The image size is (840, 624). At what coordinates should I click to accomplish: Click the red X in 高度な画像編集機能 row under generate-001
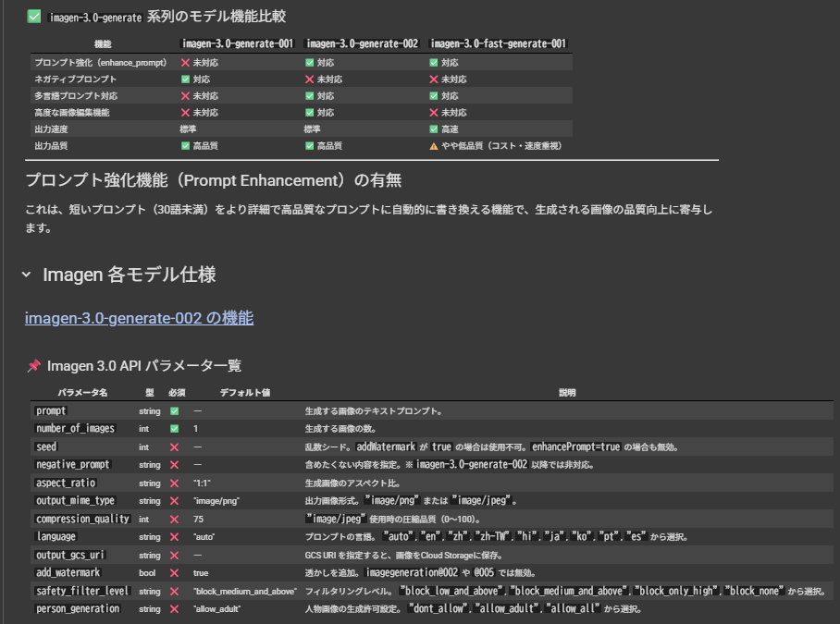tap(185, 113)
